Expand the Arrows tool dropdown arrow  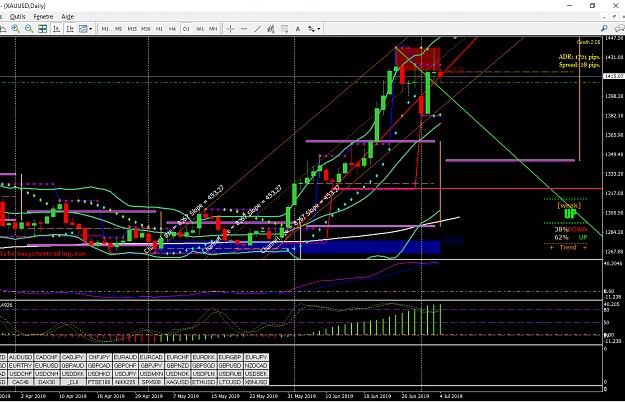[x=318, y=29]
